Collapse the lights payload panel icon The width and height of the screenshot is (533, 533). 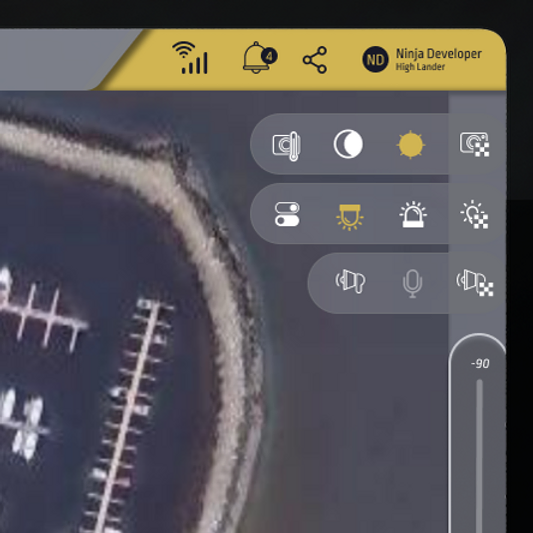[x=475, y=214]
